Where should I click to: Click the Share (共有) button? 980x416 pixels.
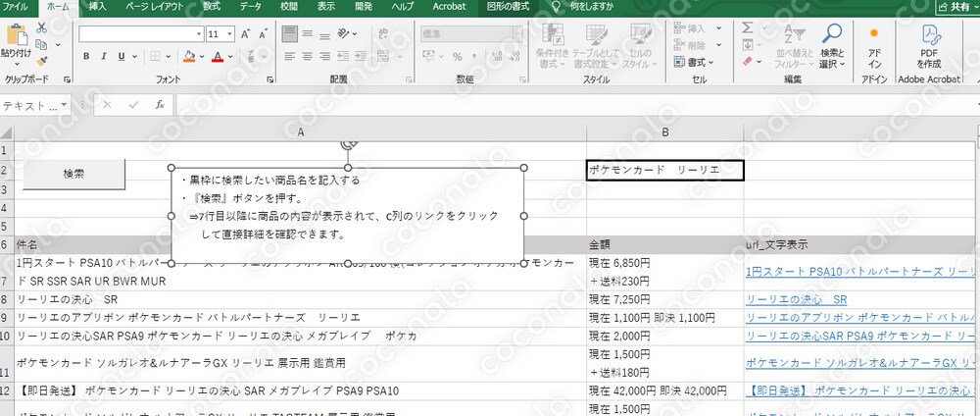(957, 7)
